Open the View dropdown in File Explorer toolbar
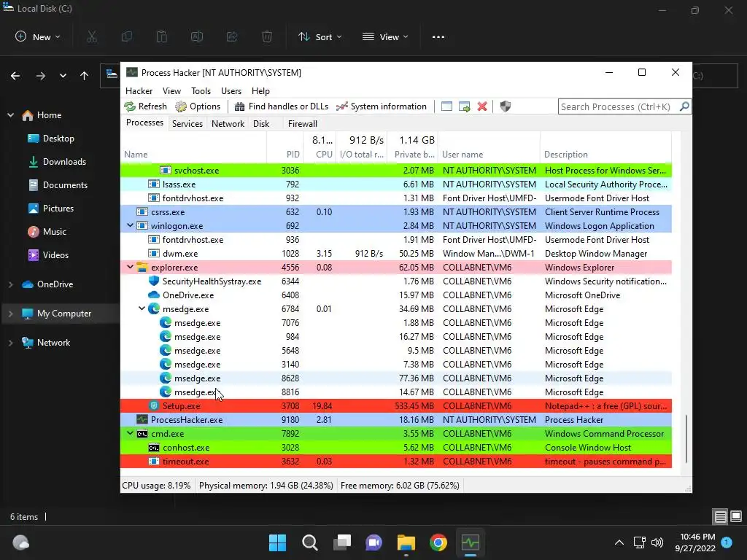 tap(385, 36)
